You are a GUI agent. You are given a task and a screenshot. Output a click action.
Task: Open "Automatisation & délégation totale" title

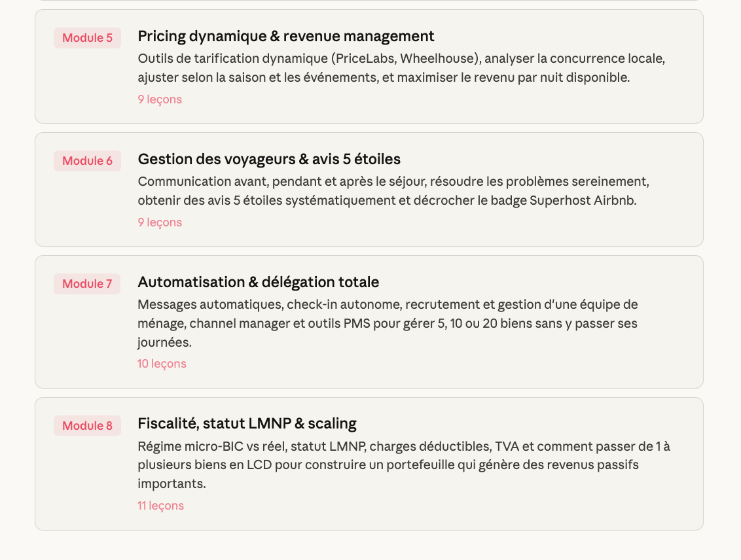[x=258, y=282]
